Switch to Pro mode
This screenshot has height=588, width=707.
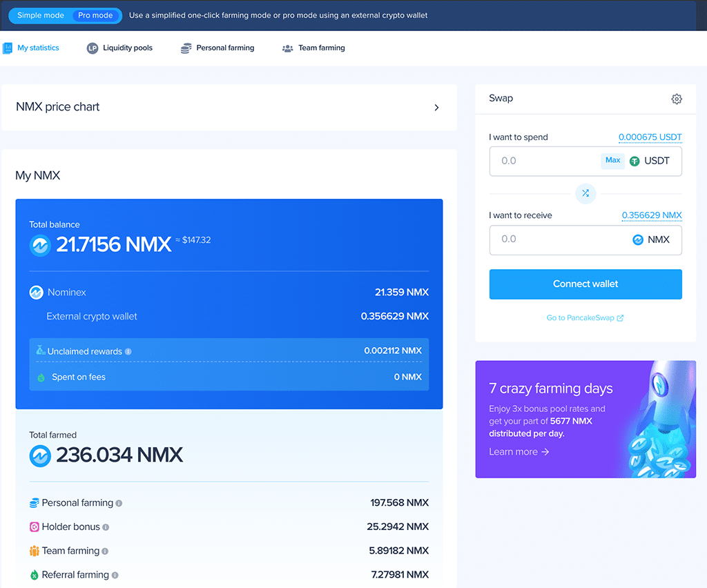[95, 15]
